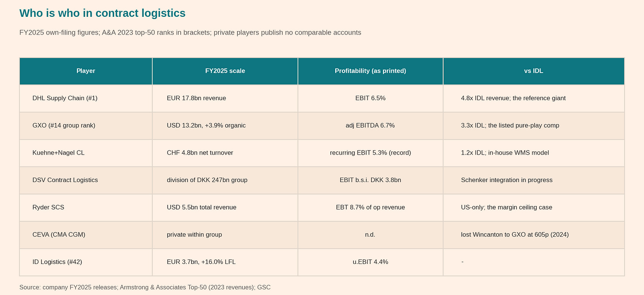Select 'lost Wincanton to GXO at 605p' cell

click(x=534, y=235)
